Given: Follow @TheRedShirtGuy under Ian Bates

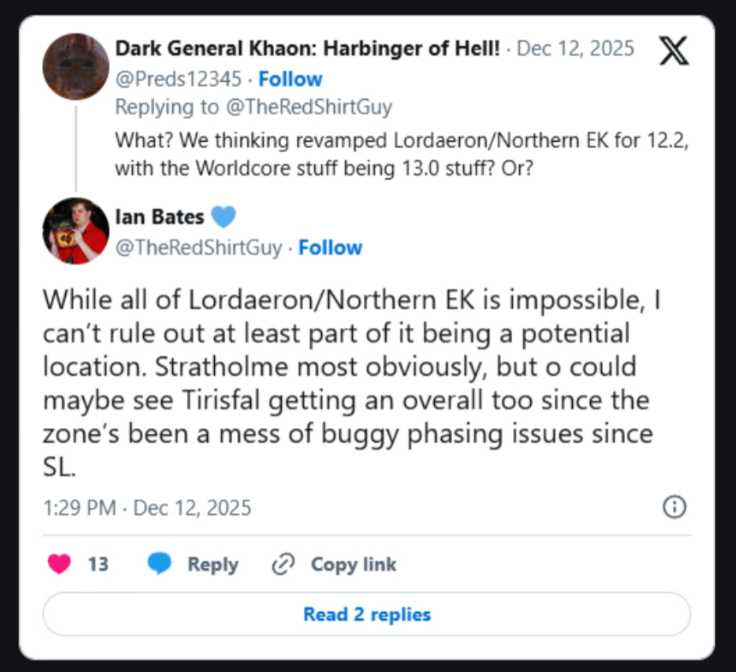Looking at the screenshot, I should coord(330,247).
